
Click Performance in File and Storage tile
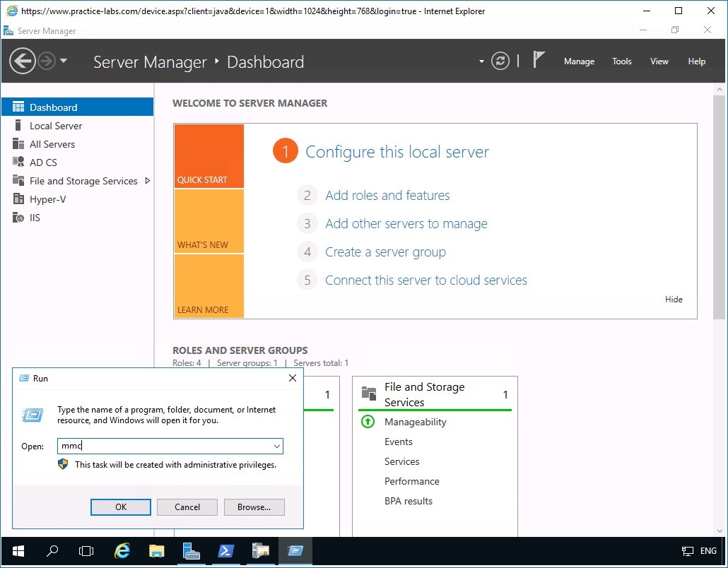[x=412, y=481]
